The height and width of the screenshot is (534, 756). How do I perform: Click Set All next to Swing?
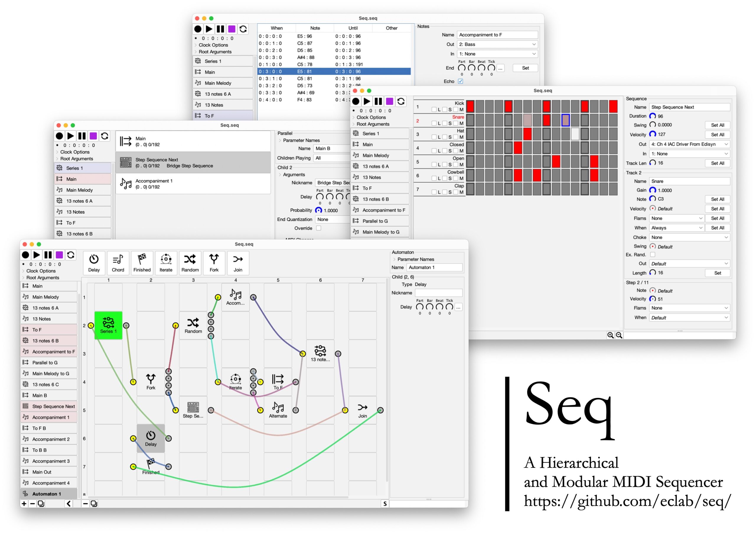pos(718,125)
